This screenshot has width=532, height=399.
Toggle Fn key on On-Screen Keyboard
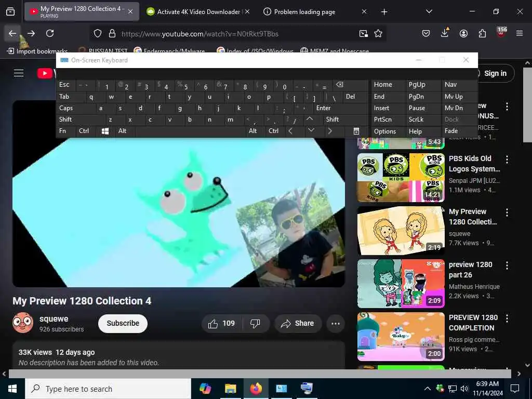coord(66,131)
